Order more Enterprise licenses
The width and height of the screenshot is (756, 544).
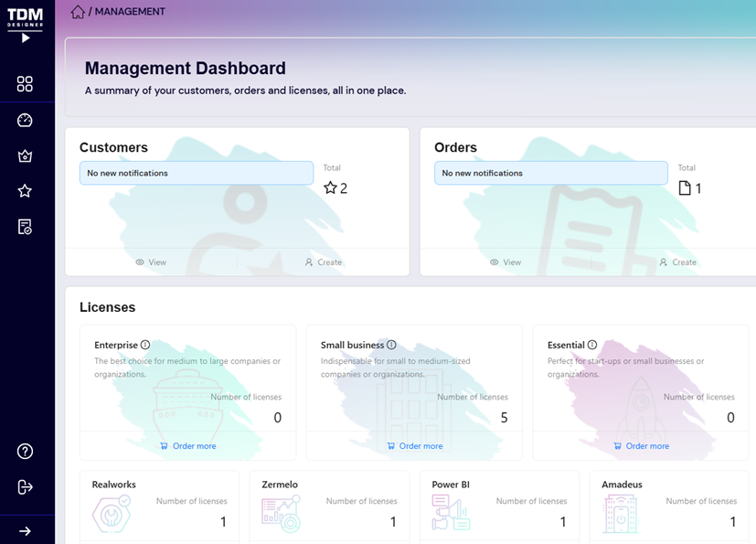[x=187, y=446]
